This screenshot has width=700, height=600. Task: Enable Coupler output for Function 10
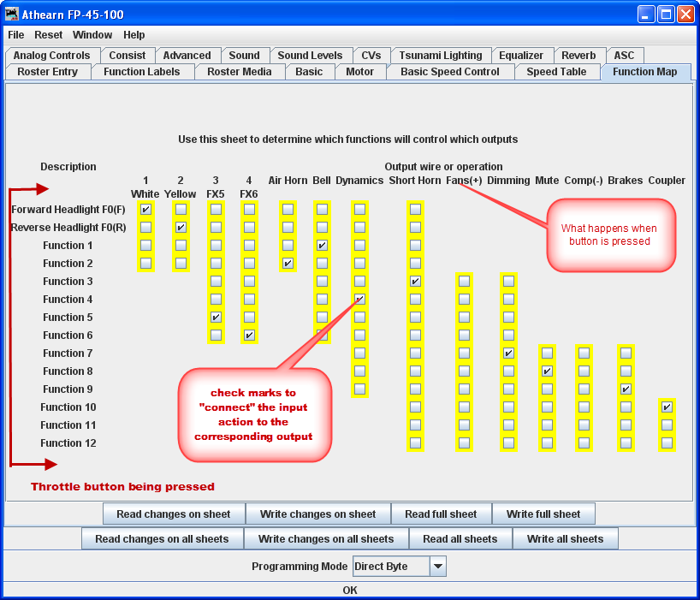(x=667, y=407)
